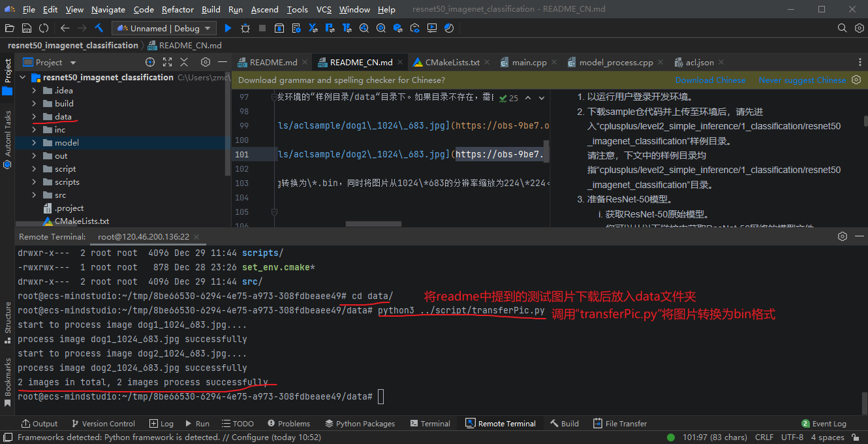Click the Open folder toolbar icon

coord(9,28)
